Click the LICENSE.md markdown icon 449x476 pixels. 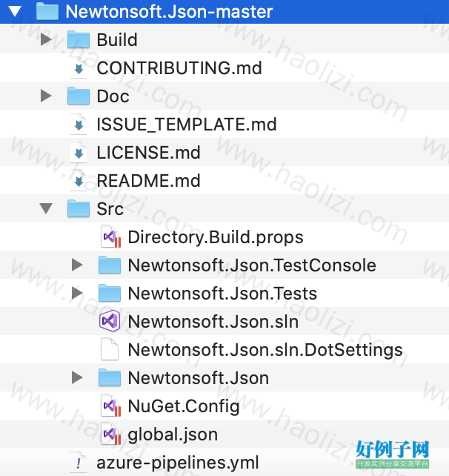point(79,153)
